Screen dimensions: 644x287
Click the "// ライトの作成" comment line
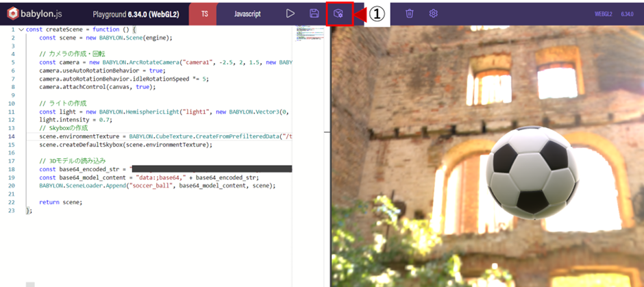click(63, 103)
